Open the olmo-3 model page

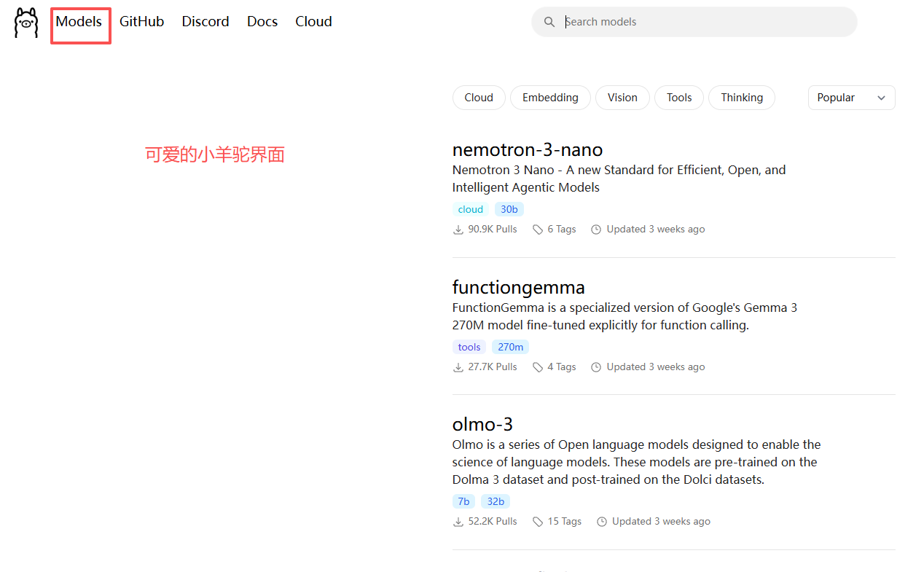(482, 424)
